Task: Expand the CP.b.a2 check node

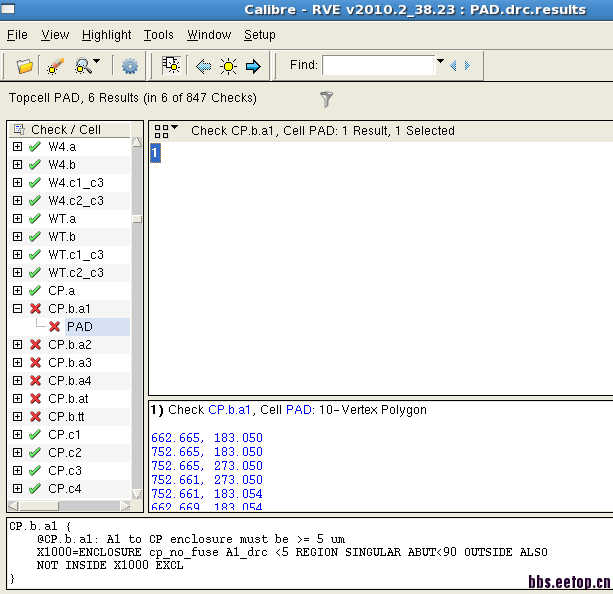Action: (17, 345)
